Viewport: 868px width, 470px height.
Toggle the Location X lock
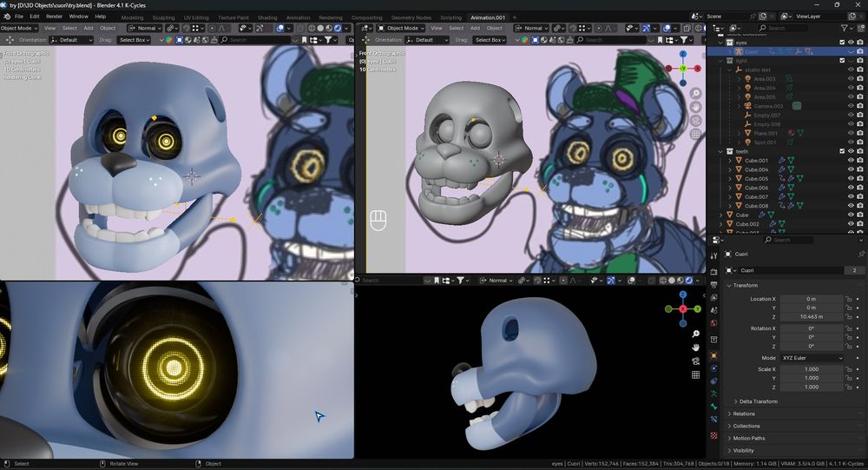[x=848, y=299]
